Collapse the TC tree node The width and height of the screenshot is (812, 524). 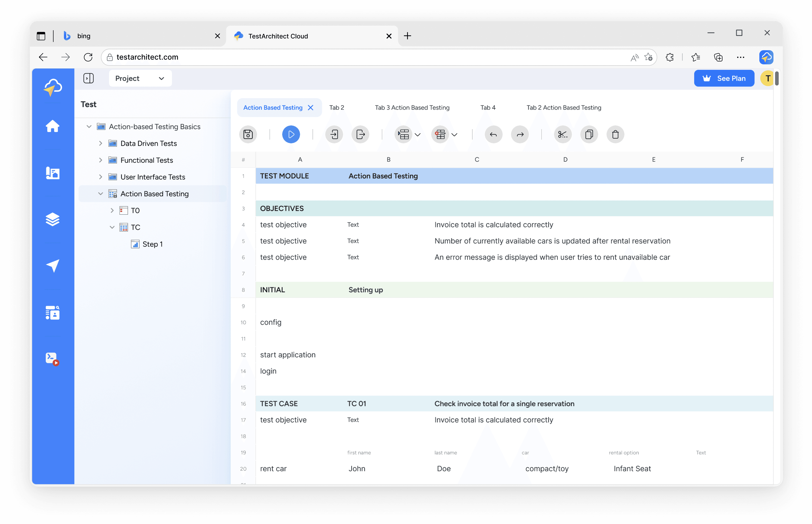pyautogui.click(x=112, y=227)
